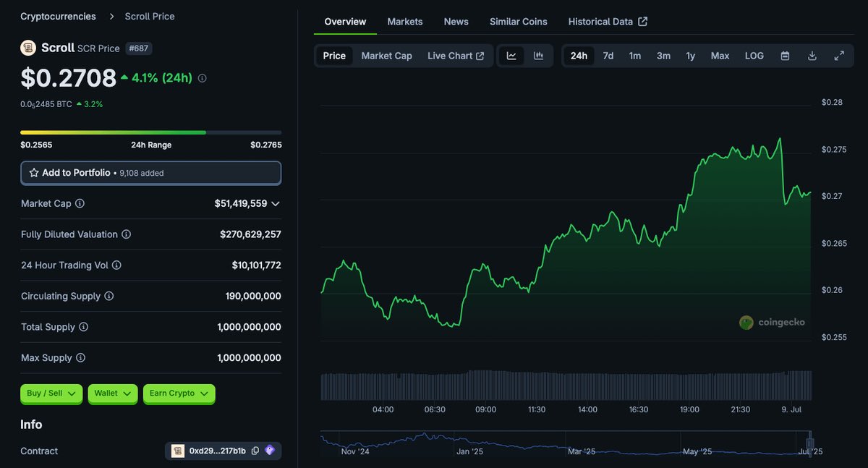This screenshot has width=868, height=468.
Task: Click the Jan '25 area in navigator timeline
Action: point(469,451)
